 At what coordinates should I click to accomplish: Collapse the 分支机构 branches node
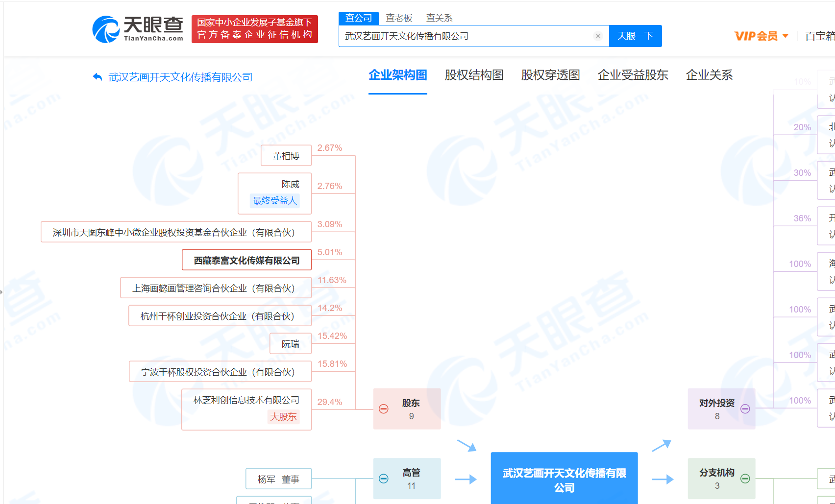[745, 479]
